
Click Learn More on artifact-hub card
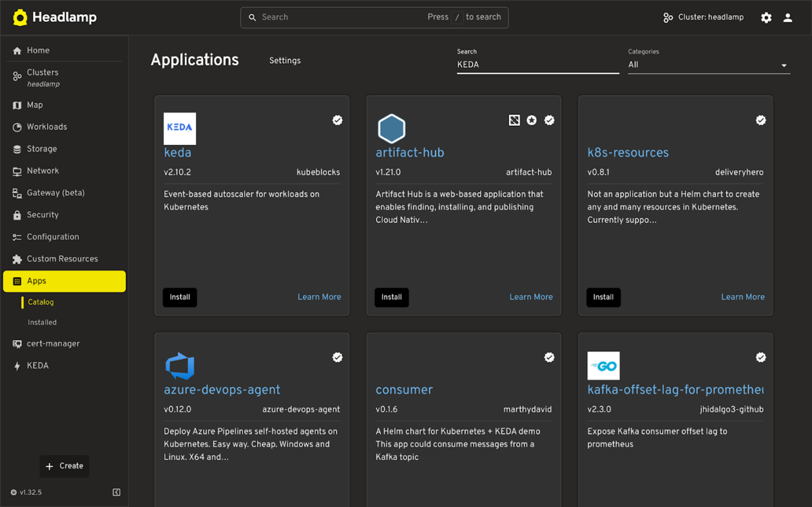531,297
